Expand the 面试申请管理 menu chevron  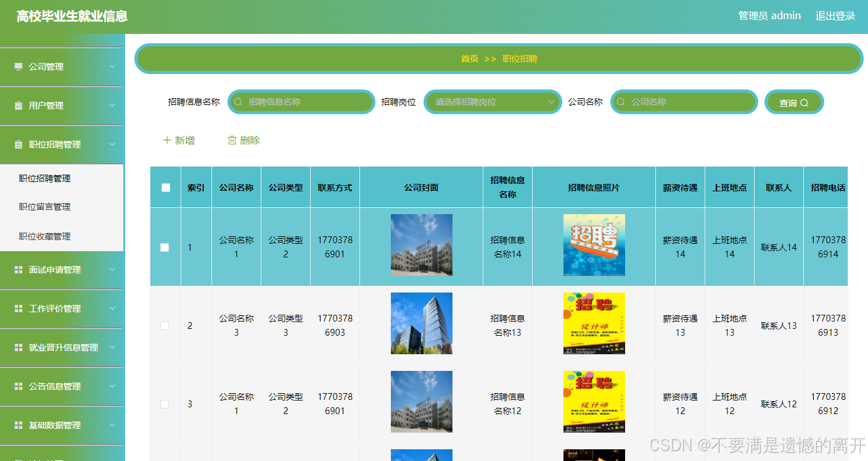pyautogui.click(x=112, y=270)
